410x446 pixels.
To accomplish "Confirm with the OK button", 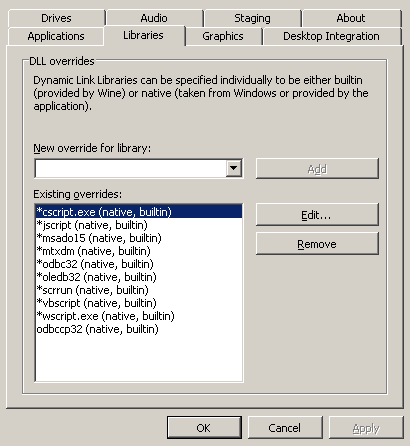I will (x=204, y=428).
